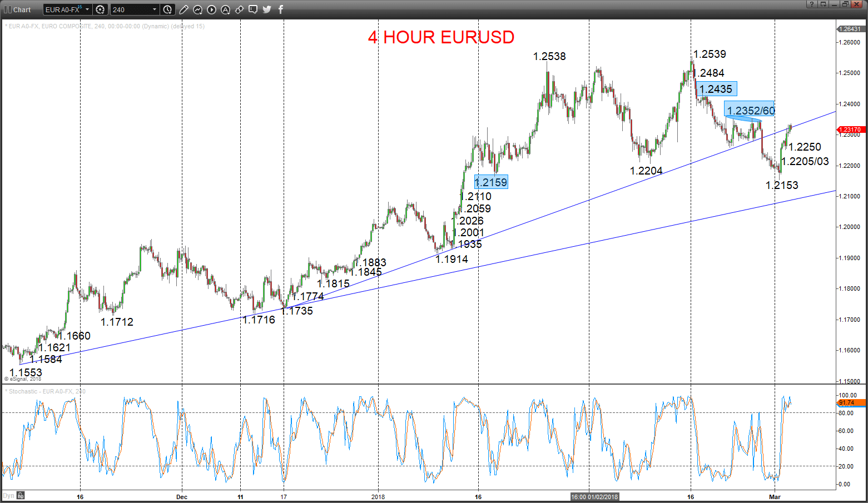The width and height of the screenshot is (868, 503).
Task: Click the red current price marker 1.23170
Action: [x=851, y=130]
